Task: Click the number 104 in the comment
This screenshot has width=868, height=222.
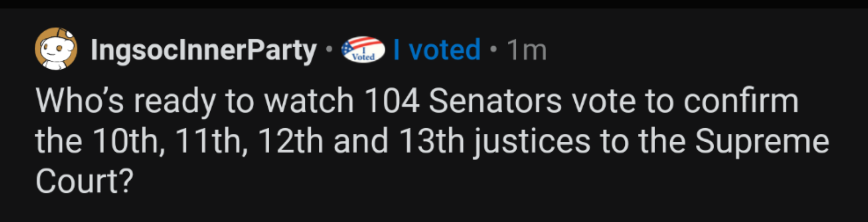Action: [392, 101]
